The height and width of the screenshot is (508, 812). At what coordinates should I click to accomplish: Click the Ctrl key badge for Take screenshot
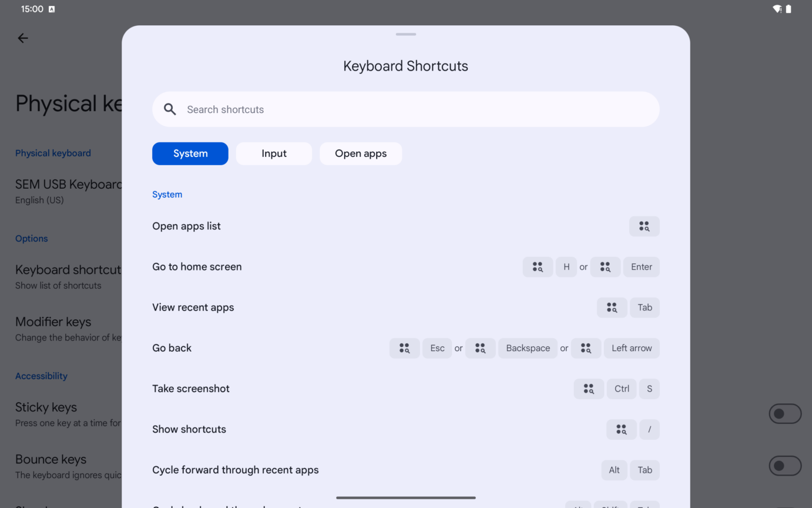tap(621, 389)
